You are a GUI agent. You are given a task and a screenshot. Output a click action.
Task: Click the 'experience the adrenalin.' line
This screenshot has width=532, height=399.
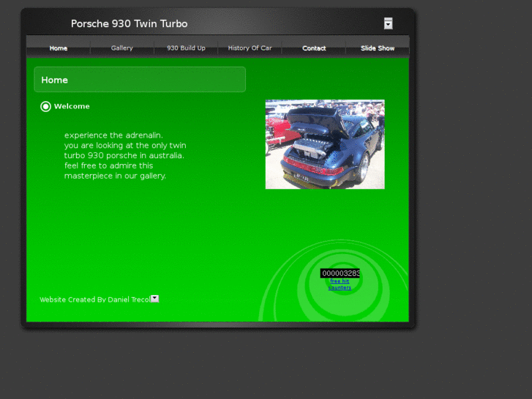point(113,135)
